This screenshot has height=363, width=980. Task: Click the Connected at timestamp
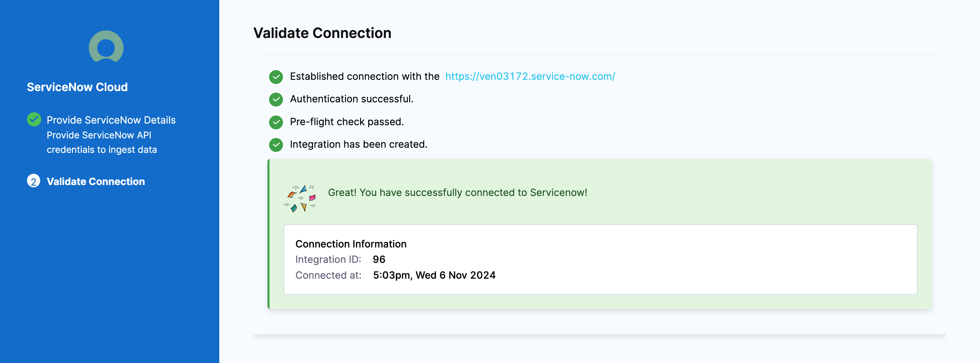[x=434, y=275]
